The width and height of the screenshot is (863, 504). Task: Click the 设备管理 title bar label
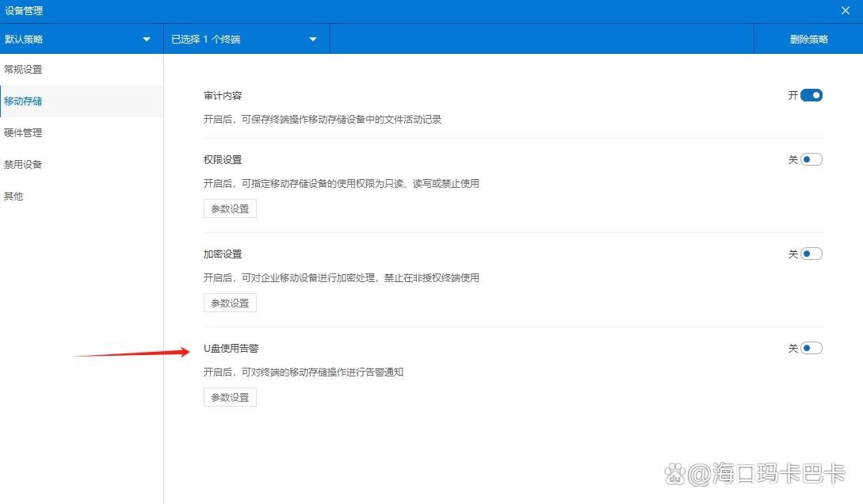[25, 10]
